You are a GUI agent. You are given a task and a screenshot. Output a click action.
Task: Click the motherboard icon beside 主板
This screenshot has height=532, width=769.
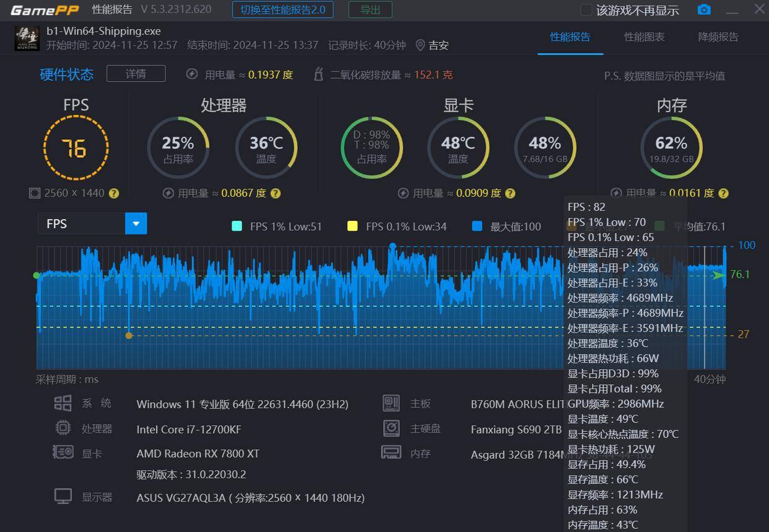(x=391, y=403)
